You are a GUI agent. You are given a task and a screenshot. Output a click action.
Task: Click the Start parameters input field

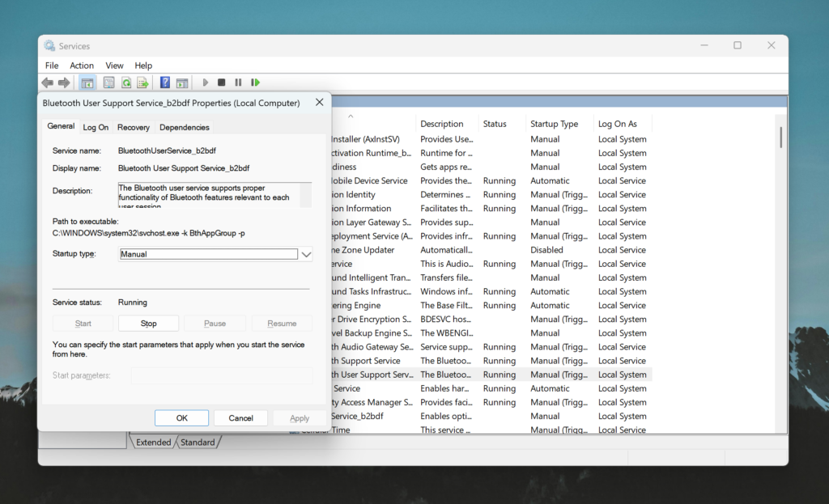(222, 375)
